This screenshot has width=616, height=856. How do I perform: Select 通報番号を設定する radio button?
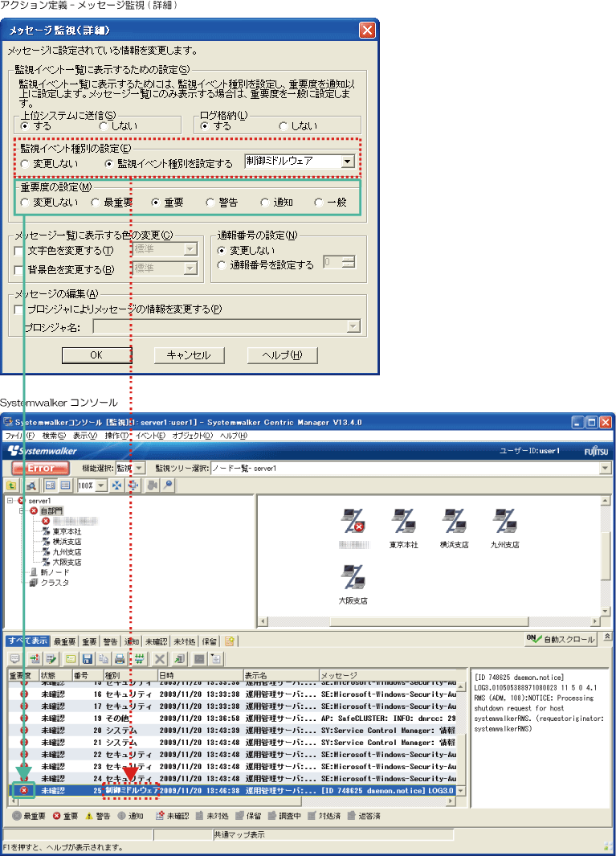[221, 265]
